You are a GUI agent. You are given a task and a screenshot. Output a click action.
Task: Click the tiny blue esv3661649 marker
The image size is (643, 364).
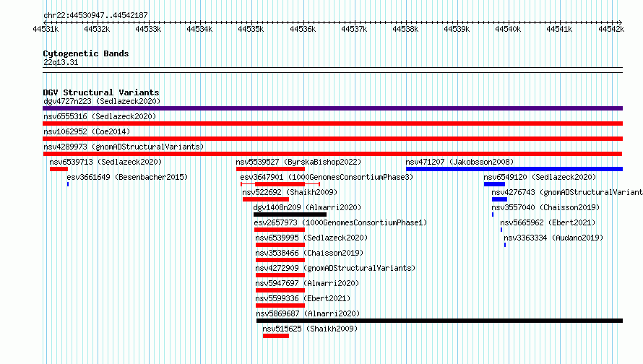click(x=68, y=184)
